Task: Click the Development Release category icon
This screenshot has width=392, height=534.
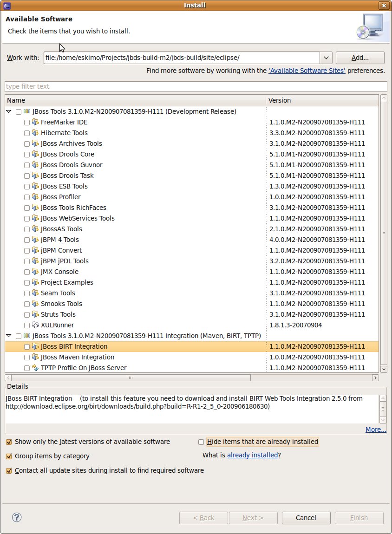Action: (27, 111)
